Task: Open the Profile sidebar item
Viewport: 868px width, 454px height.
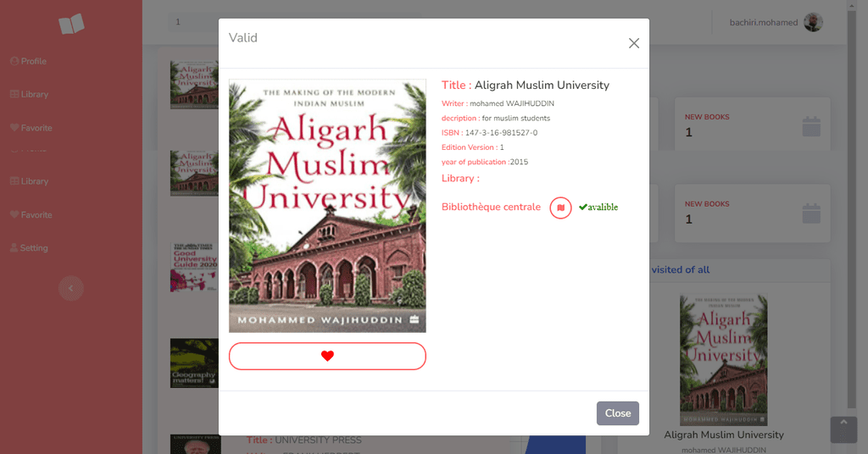Action: coord(28,61)
